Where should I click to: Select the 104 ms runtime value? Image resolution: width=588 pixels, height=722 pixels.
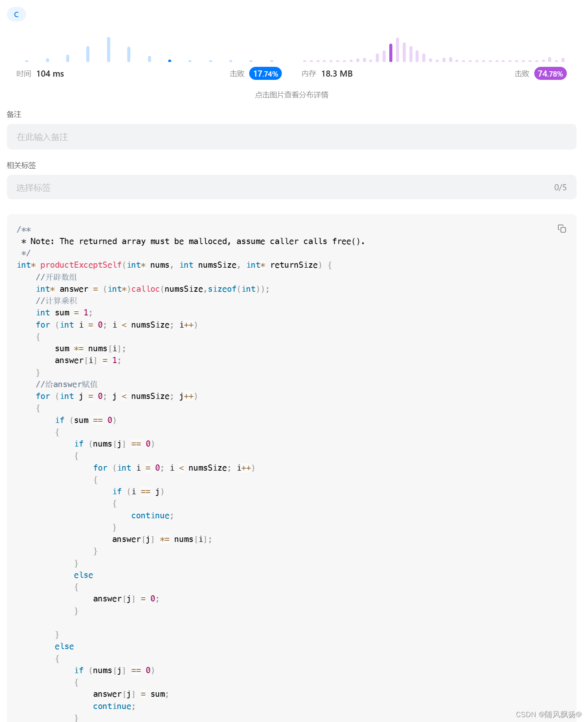pyautogui.click(x=50, y=74)
